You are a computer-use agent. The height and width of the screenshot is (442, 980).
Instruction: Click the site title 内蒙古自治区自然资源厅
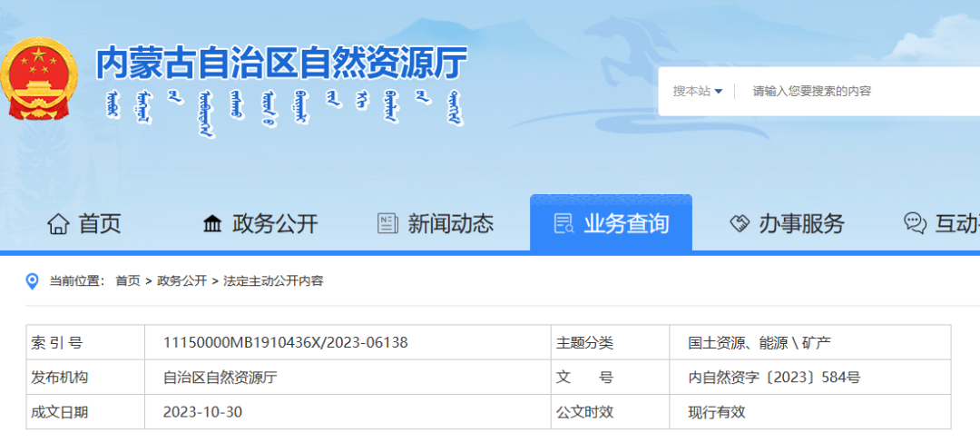pyautogui.click(x=281, y=64)
